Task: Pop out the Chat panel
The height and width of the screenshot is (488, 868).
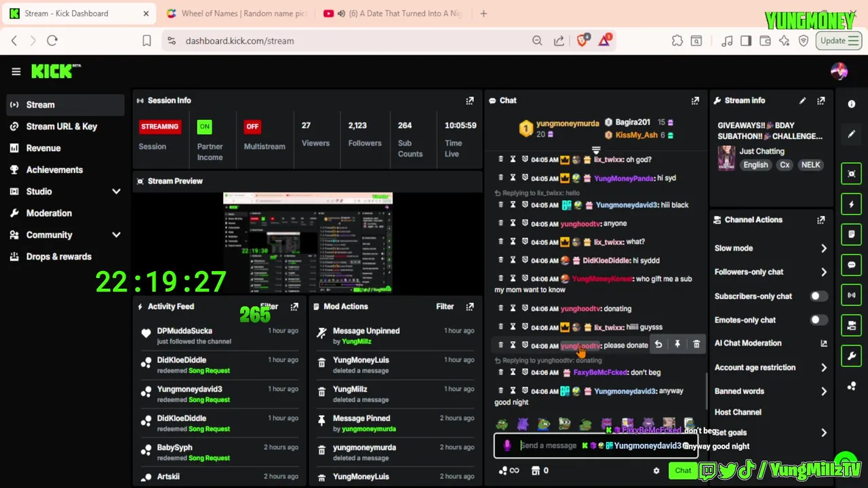Action: pos(695,100)
